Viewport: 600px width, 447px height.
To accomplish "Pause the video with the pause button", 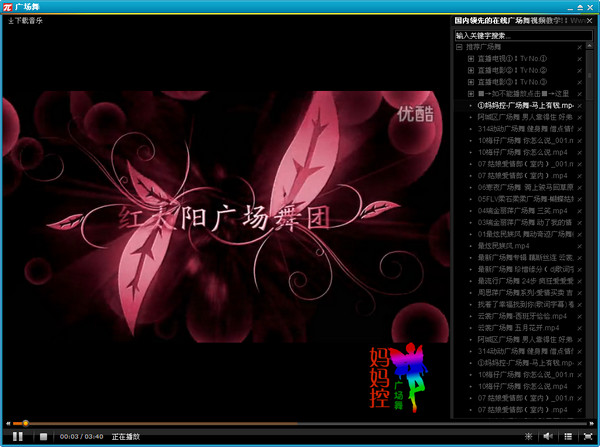I will coord(17,436).
